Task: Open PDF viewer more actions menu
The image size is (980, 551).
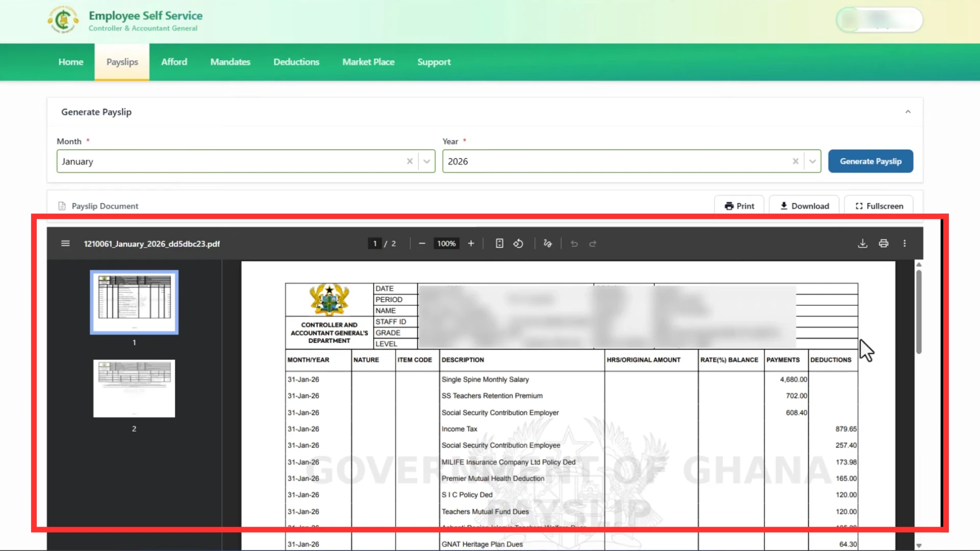Action: (904, 243)
